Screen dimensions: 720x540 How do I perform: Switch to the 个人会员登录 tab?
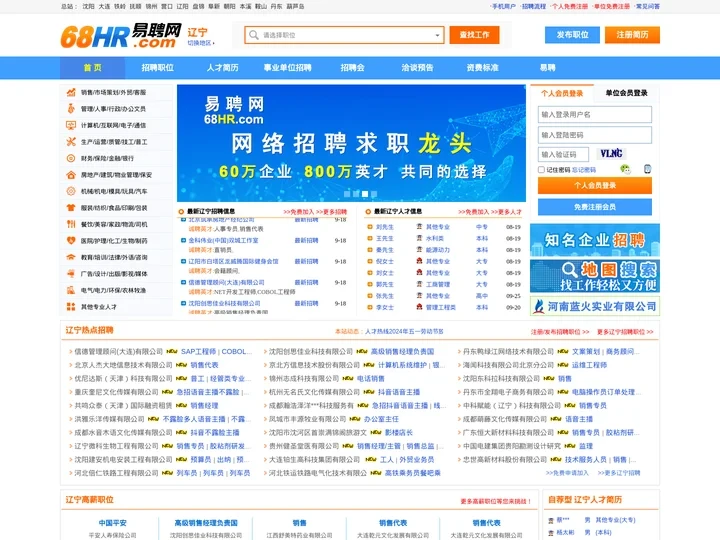coord(562,94)
